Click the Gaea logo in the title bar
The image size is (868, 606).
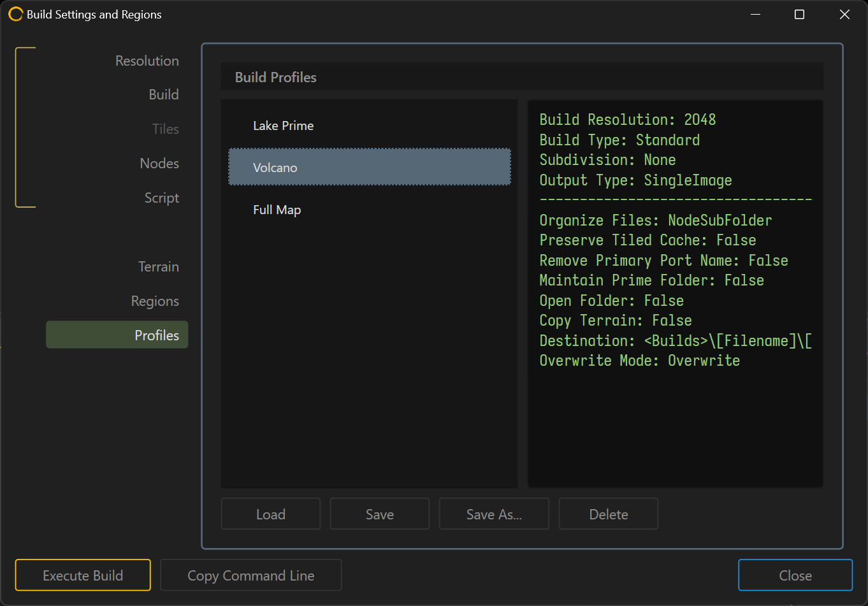click(15, 14)
